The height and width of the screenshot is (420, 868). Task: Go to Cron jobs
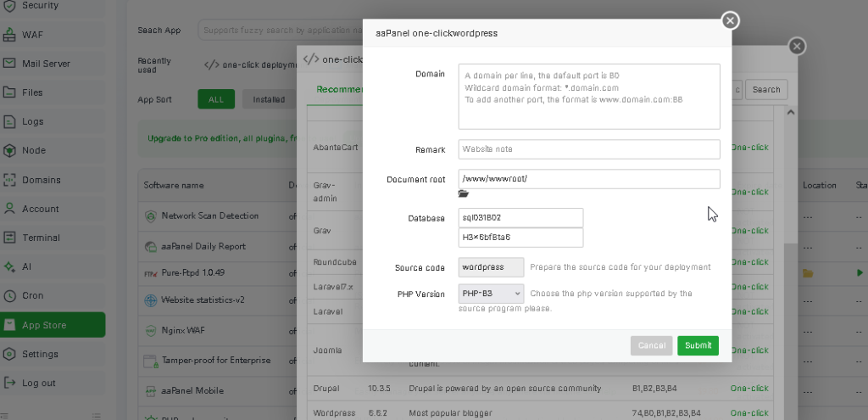click(x=53, y=295)
